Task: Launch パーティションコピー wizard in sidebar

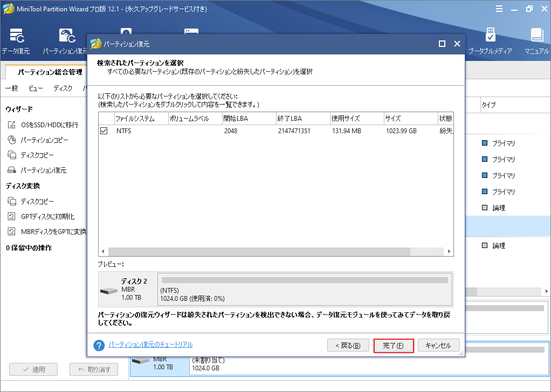Action: 44,140
